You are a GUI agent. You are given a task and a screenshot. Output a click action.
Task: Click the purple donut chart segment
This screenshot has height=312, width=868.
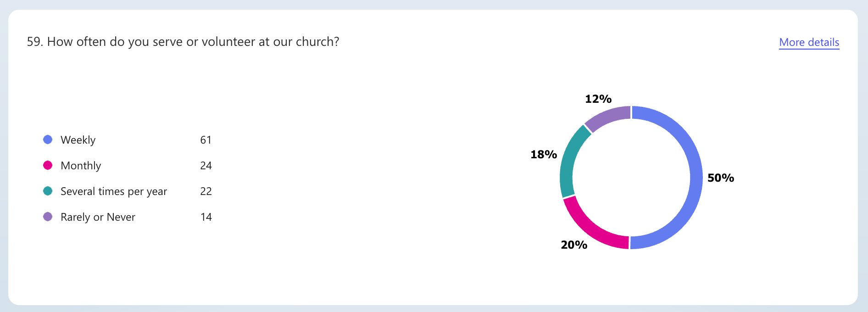606,117
